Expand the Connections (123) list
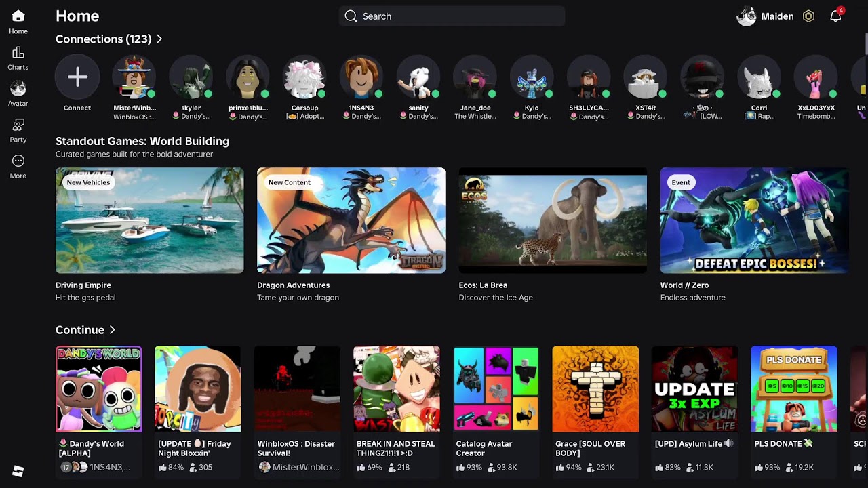This screenshot has width=868, height=488. [109, 39]
